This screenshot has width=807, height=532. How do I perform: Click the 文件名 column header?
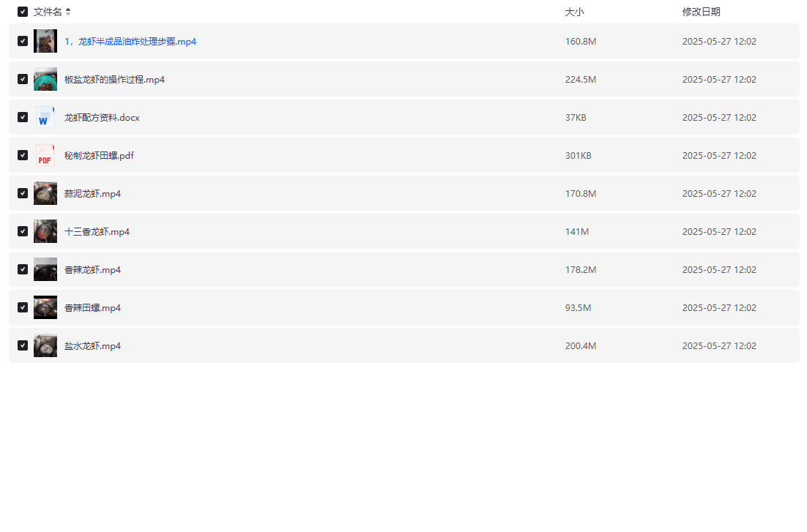point(48,12)
